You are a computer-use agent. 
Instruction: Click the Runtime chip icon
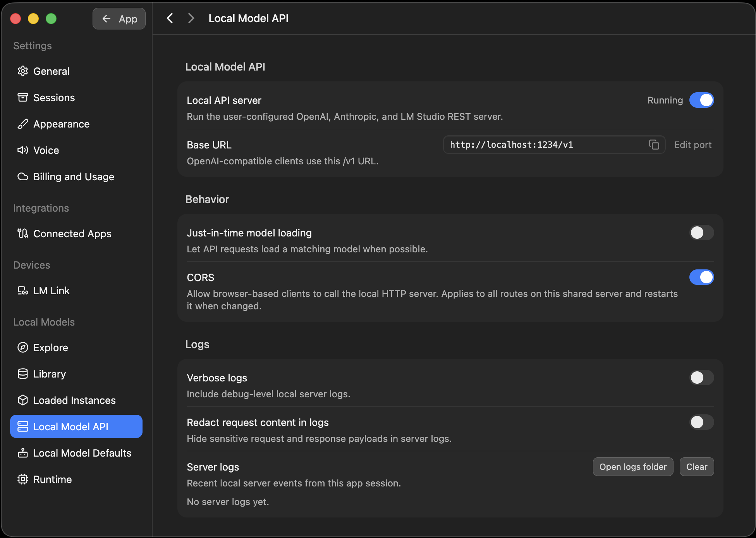click(x=23, y=479)
